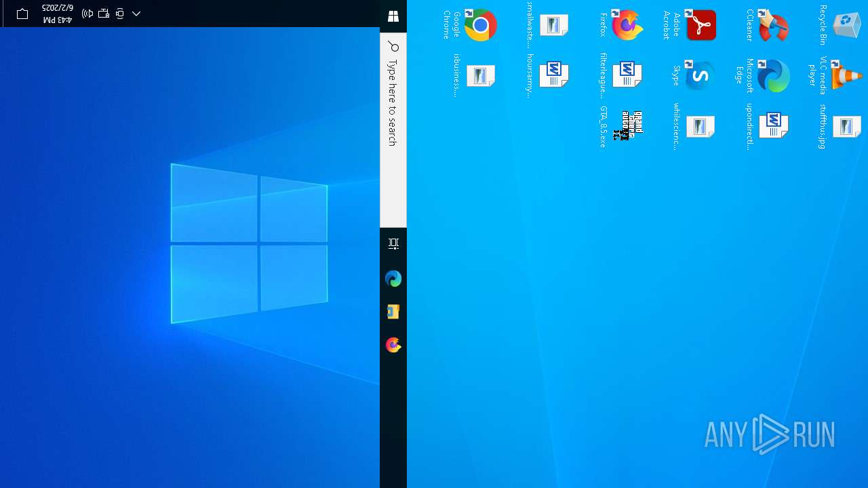Open File Explorer from the taskbar
868x488 pixels.
(x=393, y=312)
